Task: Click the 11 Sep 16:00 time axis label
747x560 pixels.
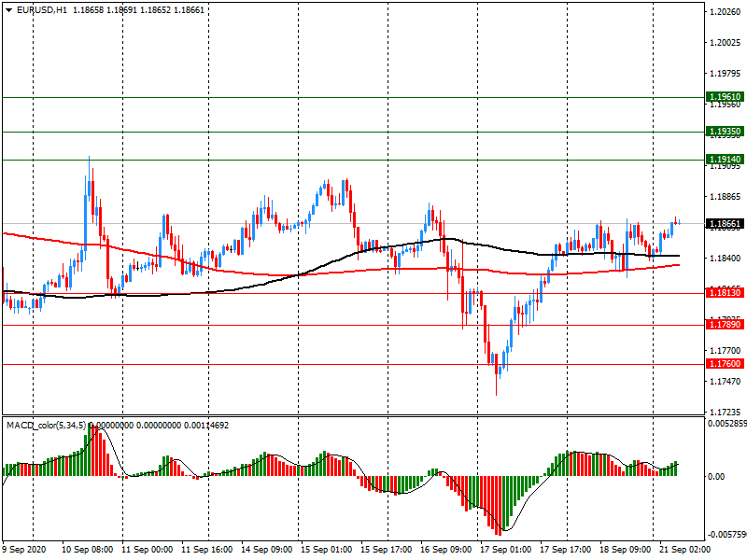Action: 206,550
